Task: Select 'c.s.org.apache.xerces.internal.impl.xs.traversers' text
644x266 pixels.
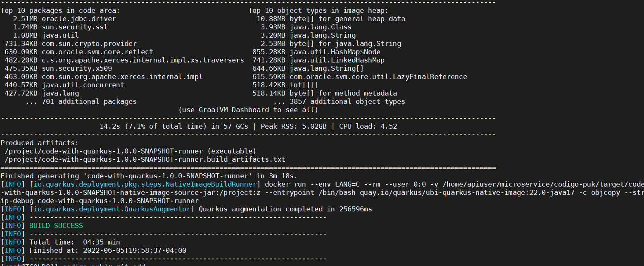Action: tap(143, 60)
